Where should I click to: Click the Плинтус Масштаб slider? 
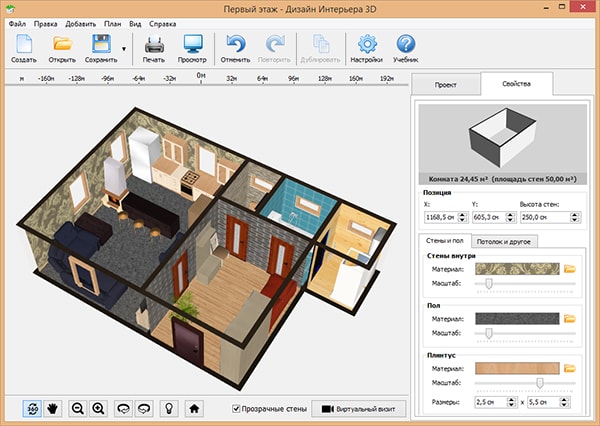coord(541,382)
